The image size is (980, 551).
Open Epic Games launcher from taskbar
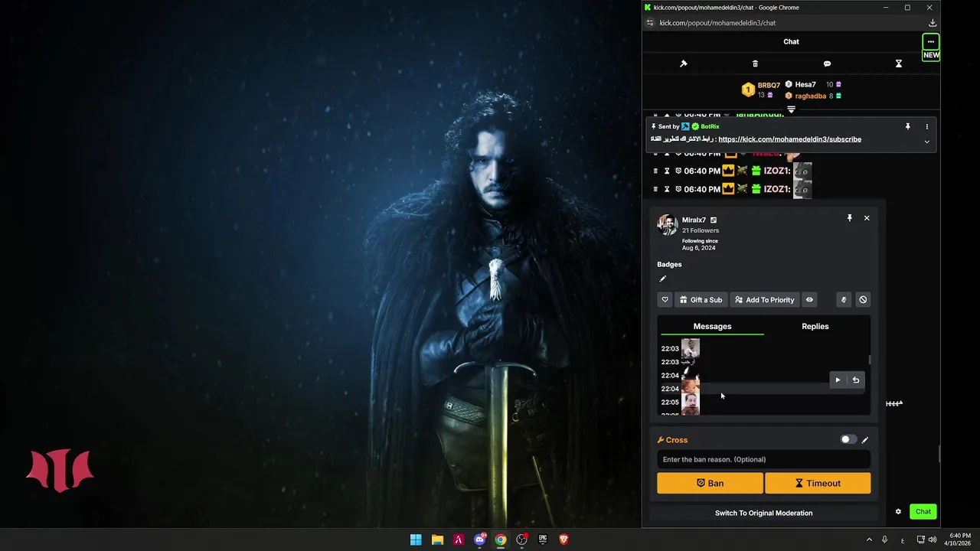(x=543, y=540)
